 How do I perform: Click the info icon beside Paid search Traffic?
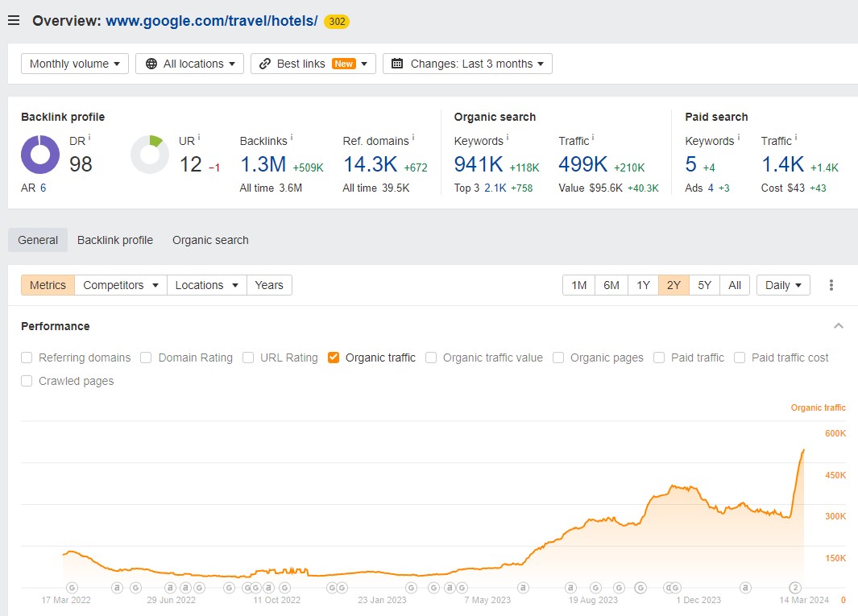tap(796, 138)
